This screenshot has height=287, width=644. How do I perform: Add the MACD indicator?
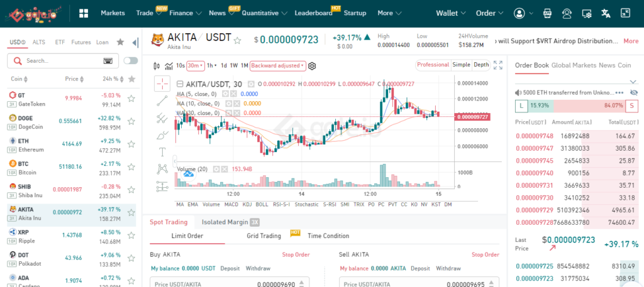tap(231, 204)
